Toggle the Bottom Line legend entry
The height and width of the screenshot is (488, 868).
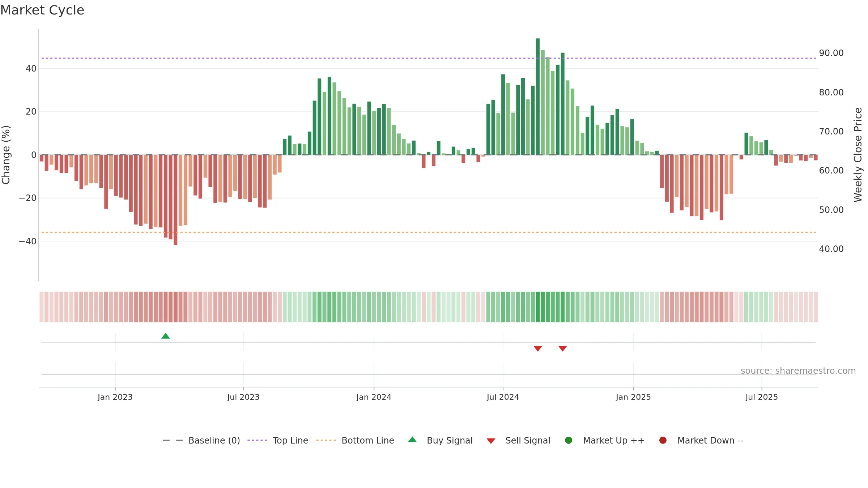tap(355, 440)
